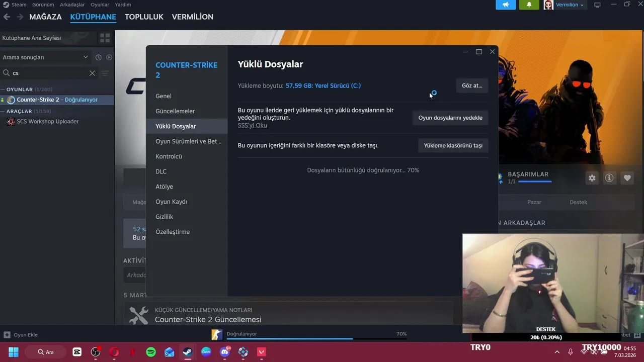Click the Windows taskbar Ara search box
Image resolution: width=644 pixels, height=362 pixels.
pos(45,352)
